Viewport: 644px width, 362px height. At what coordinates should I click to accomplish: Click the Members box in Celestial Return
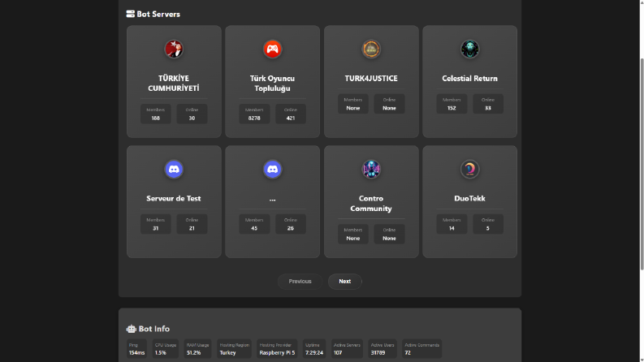tap(452, 104)
